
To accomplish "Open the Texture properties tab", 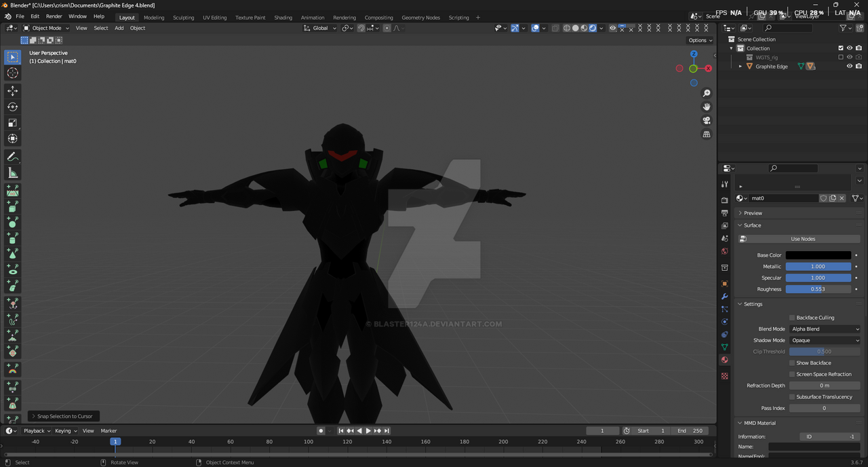I will coord(725,376).
